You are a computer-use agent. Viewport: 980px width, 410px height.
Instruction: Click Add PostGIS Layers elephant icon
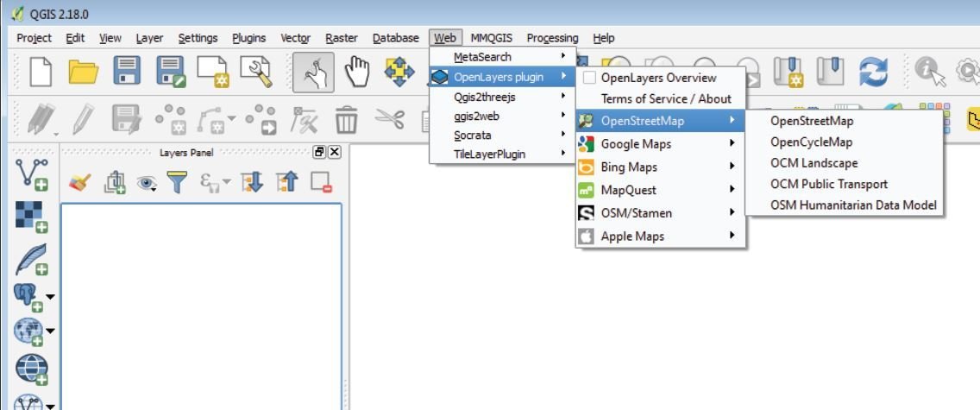[x=28, y=297]
